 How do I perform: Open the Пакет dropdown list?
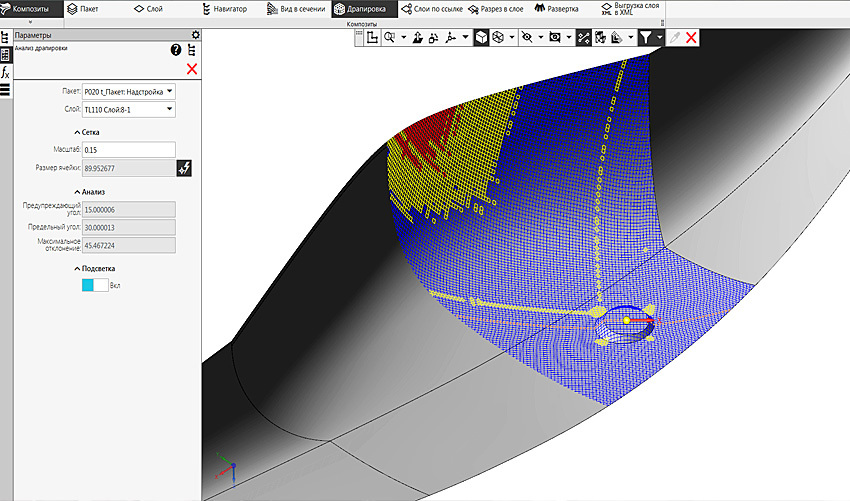[x=169, y=91]
